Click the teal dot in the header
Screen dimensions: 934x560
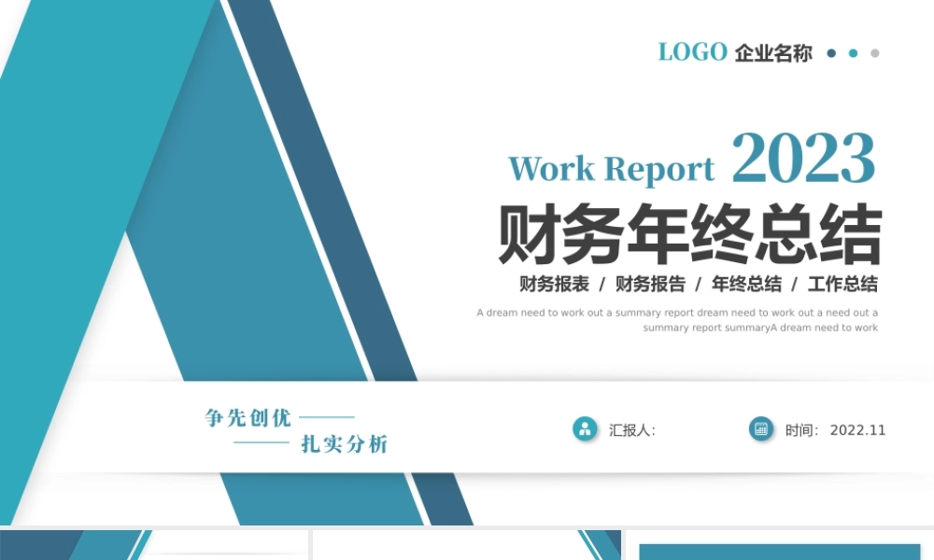pyautogui.click(x=853, y=53)
